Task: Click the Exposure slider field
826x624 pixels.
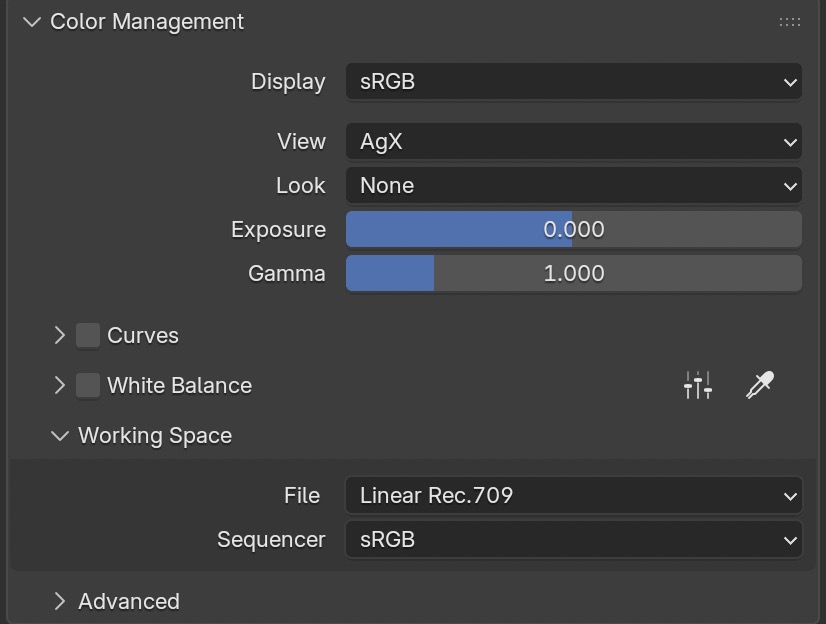Action: tap(573, 230)
